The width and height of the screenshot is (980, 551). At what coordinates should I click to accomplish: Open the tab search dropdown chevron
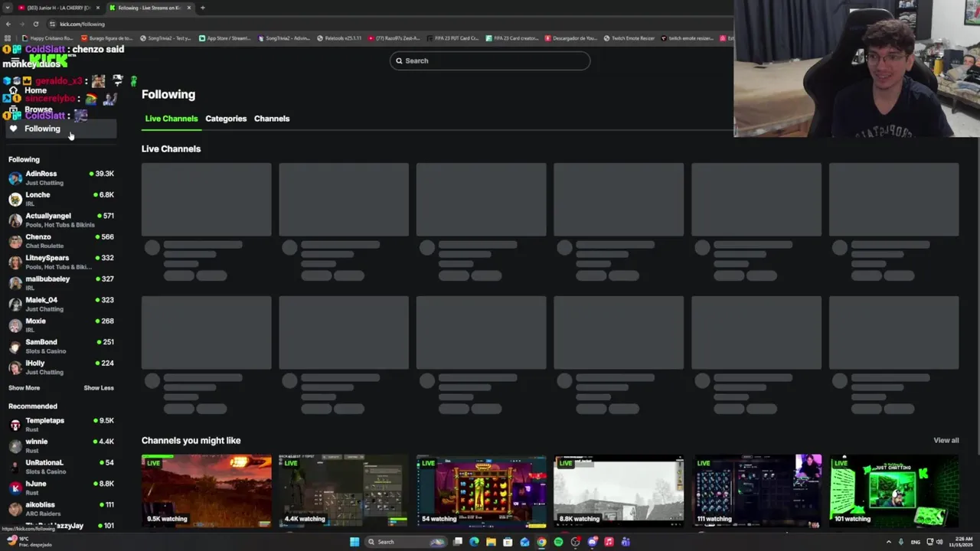tap(8, 8)
